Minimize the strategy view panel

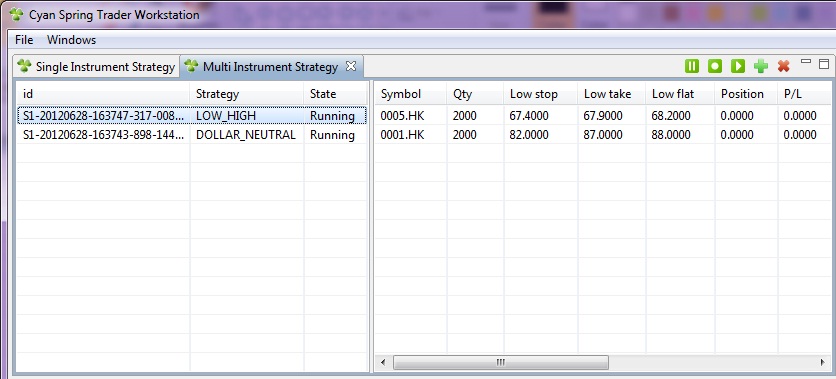[x=806, y=63]
